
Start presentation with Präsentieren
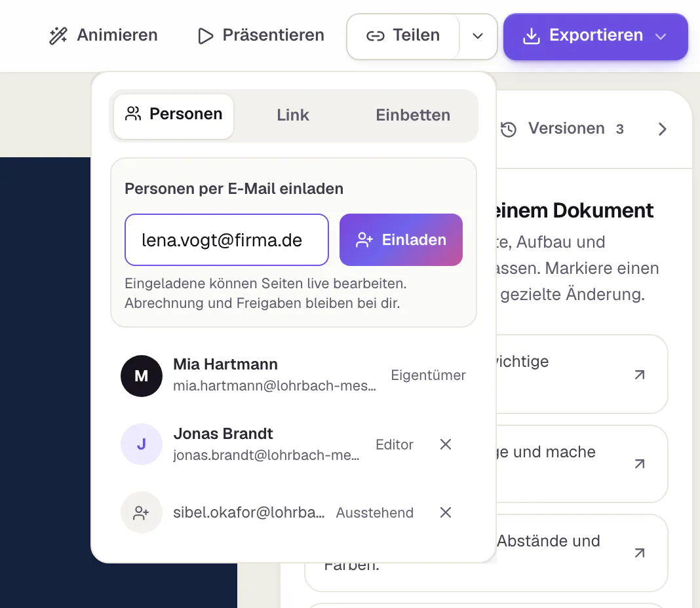261,36
